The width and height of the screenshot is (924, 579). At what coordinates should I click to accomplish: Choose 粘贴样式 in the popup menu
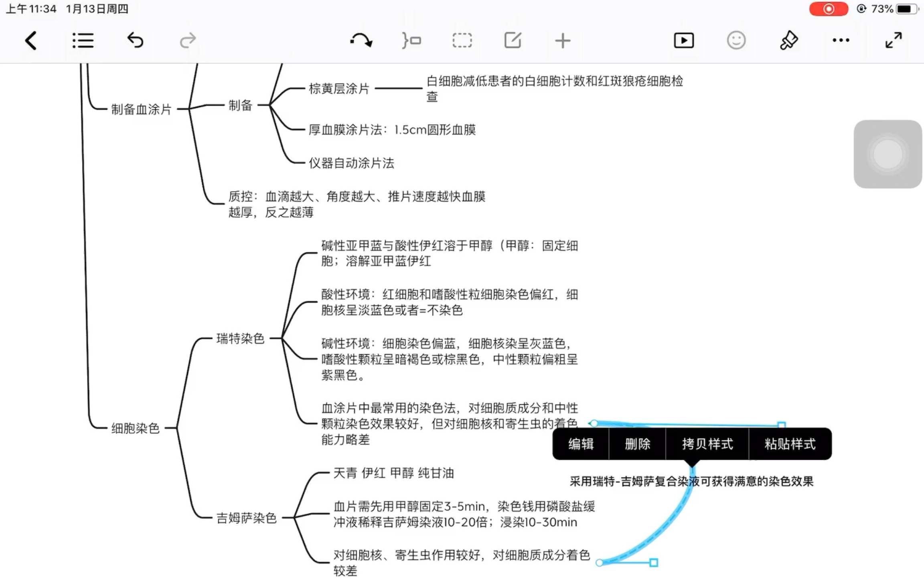[x=790, y=444]
